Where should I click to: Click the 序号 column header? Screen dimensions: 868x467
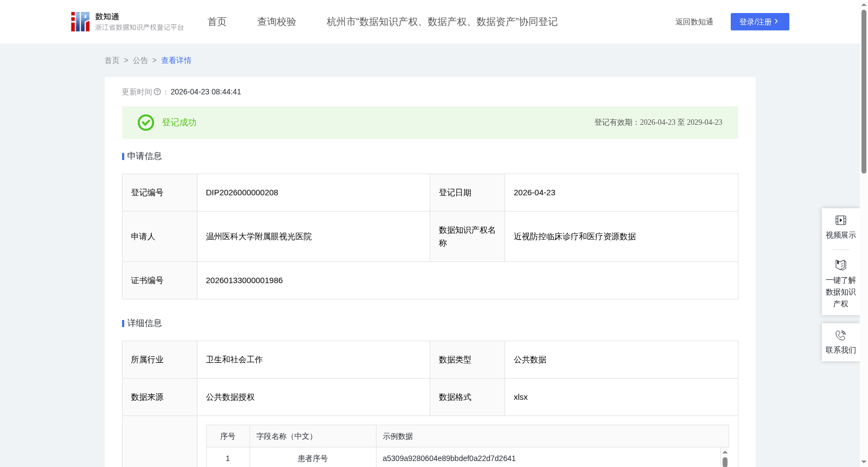tap(228, 436)
